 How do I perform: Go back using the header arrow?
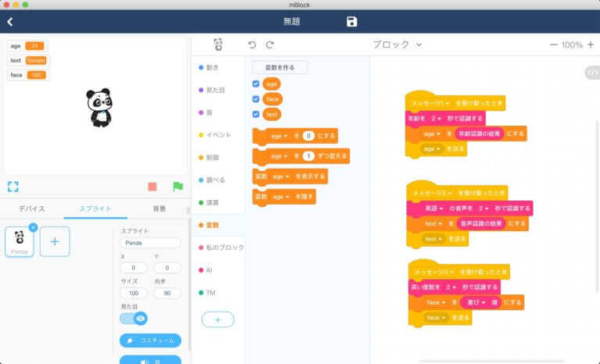pos(10,22)
